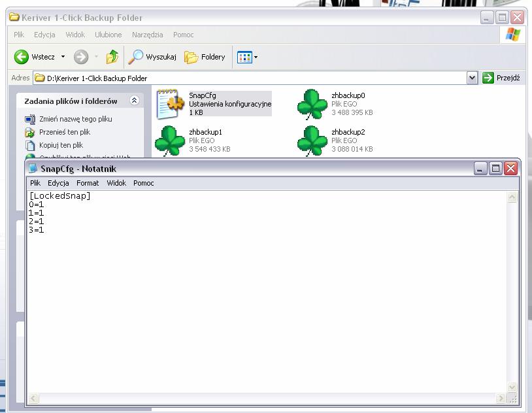
Task: Toggle the Foldery pane button
Action: pos(205,57)
